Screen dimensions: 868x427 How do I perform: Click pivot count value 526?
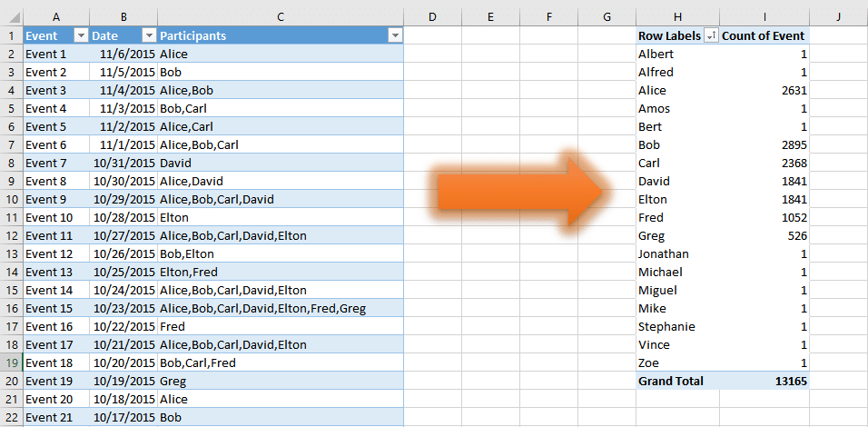[764, 236]
